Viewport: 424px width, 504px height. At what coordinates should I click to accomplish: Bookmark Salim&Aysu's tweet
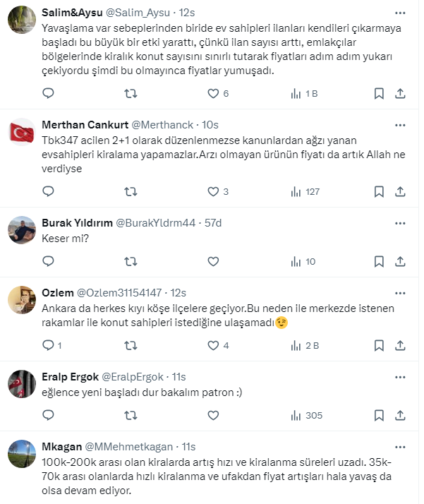pyautogui.click(x=379, y=93)
